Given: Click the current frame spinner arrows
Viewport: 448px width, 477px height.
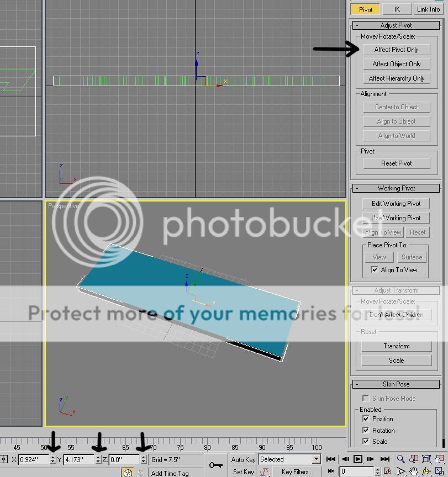Looking at the screenshot, I should (x=377, y=471).
